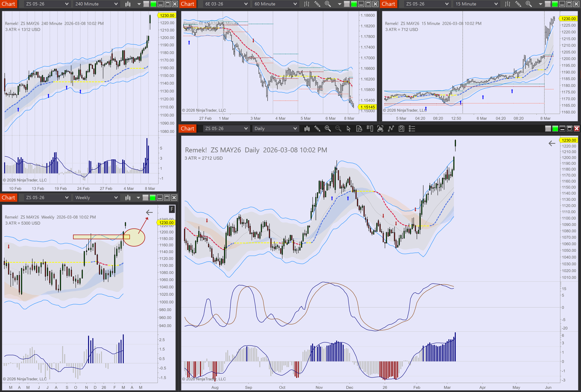Toggle gray interval link on 240 Minute chart

[x=146, y=4]
